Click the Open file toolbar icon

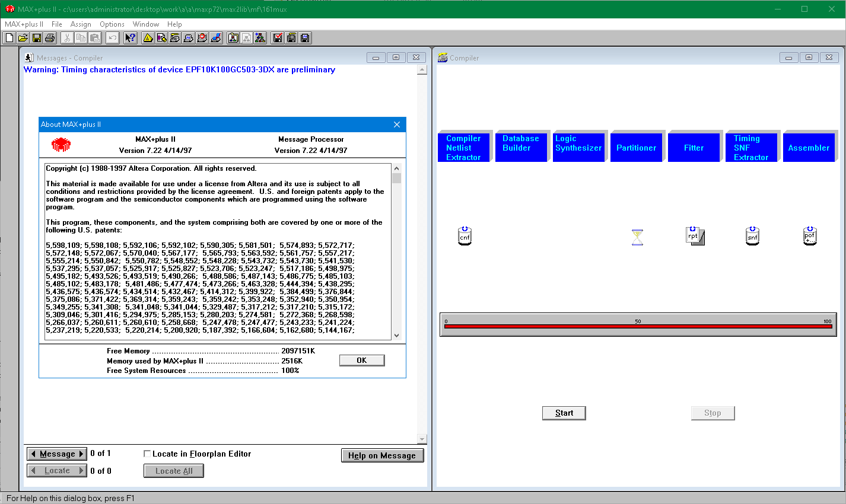pos(23,38)
